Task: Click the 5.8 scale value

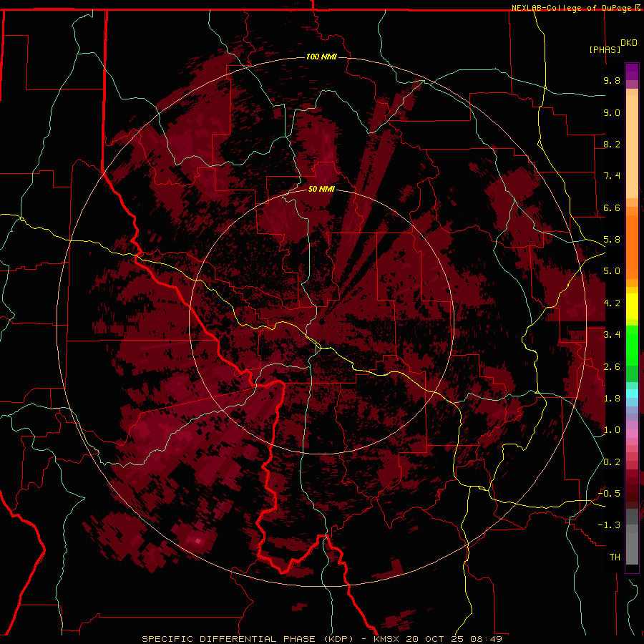Action: tap(612, 240)
